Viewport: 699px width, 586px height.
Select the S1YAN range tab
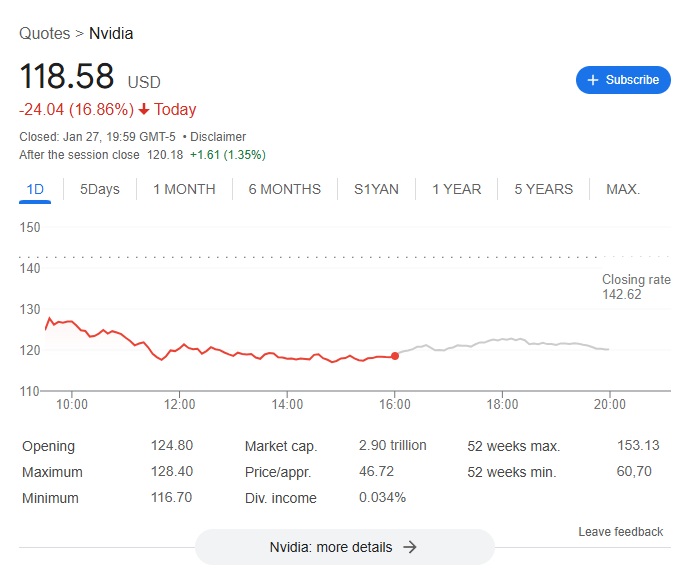click(x=376, y=189)
